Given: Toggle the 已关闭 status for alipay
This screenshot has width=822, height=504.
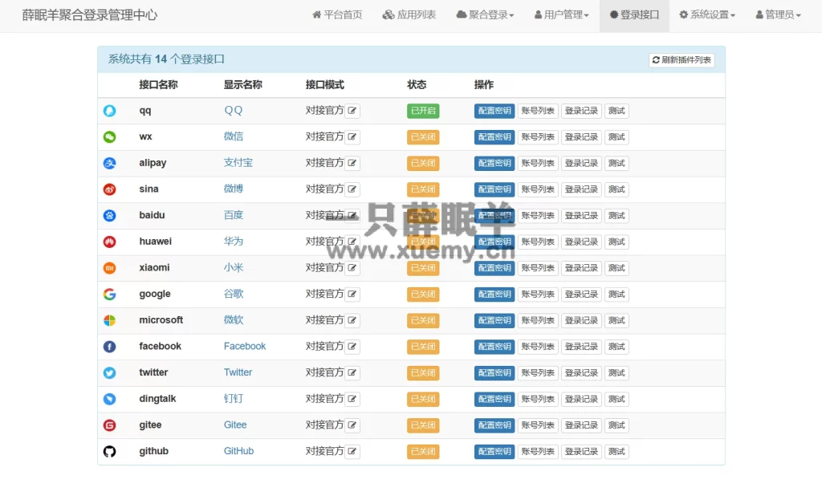Looking at the screenshot, I should coord(423,163).
